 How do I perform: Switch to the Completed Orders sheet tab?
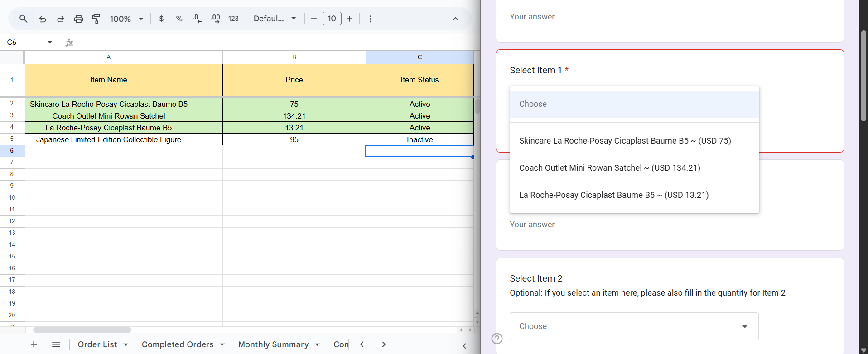[178, 344]
